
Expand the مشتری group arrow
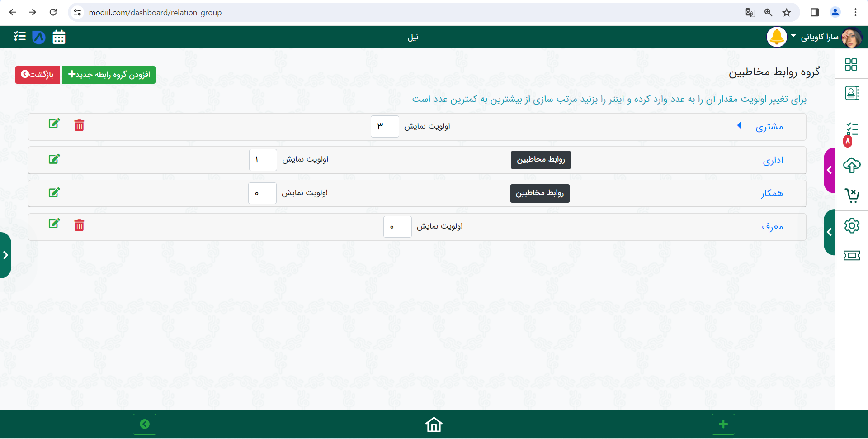pos(740,125)
